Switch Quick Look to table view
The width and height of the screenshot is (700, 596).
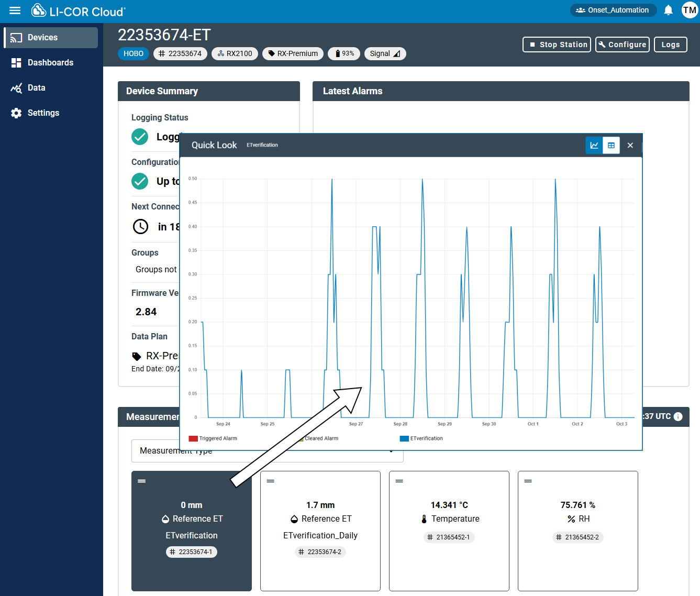pyautogui.click(x=611, y=146)
